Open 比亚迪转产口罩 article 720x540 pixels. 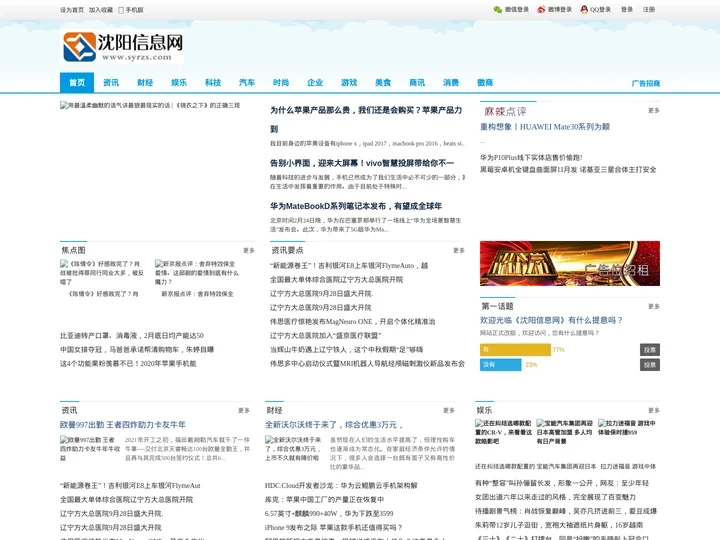tap(132, 336)
